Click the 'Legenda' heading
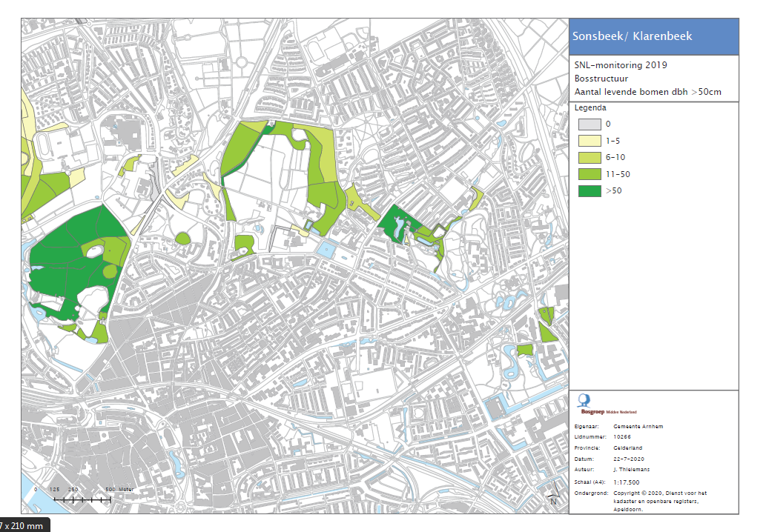Image resolution: width=766 pixels, height=532 pixels. tap(592, 108)
